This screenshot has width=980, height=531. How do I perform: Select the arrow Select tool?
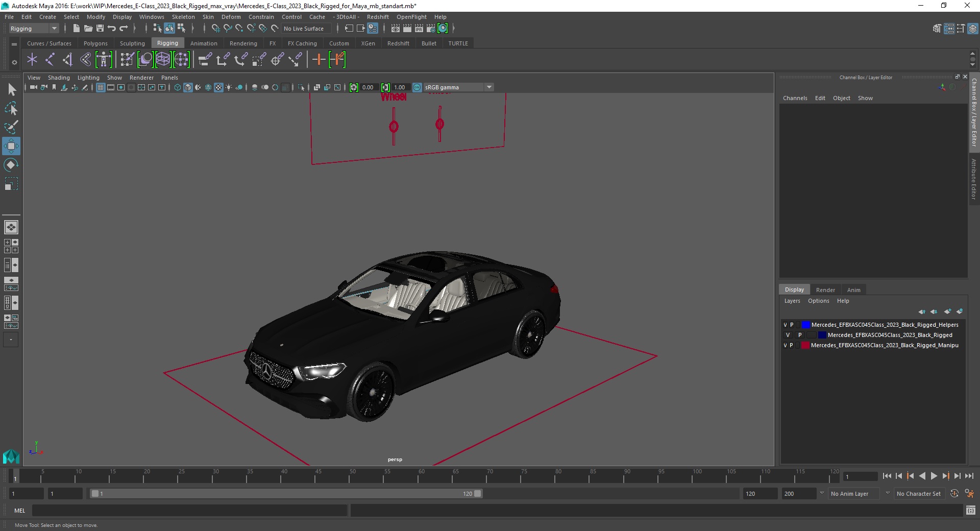click(x=12, y=90)
